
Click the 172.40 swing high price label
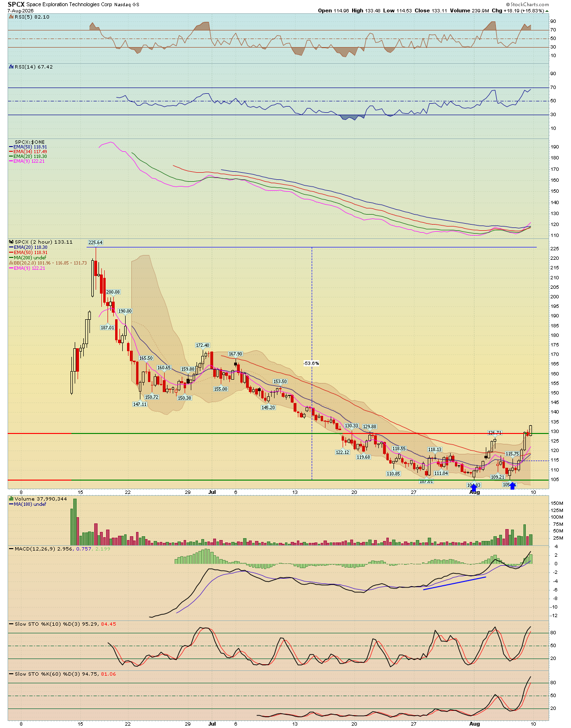coord(203,345)
